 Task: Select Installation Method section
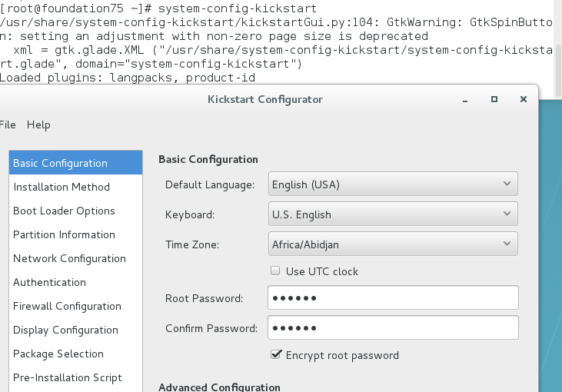tap(75, 187)
